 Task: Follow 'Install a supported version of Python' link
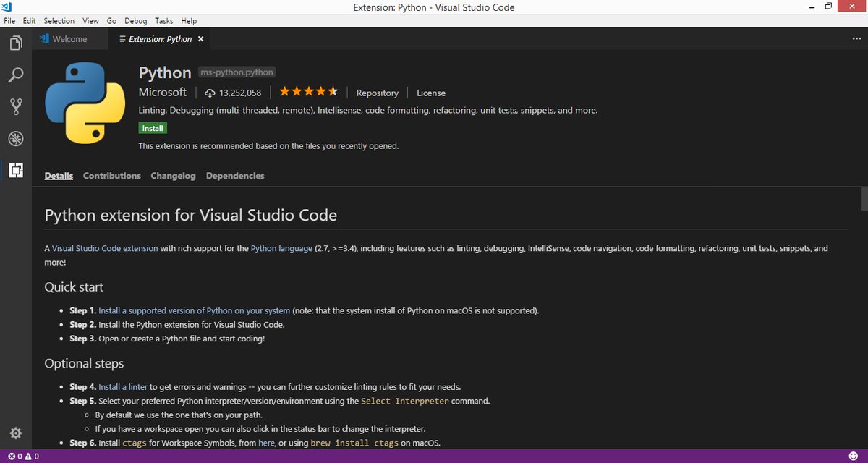click(x=195, y=310)
